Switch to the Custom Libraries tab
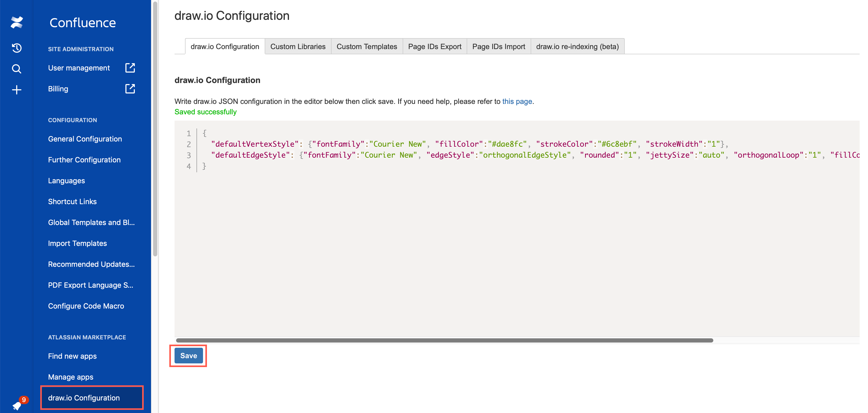This screenshot has width=868, height=413. 298,46
